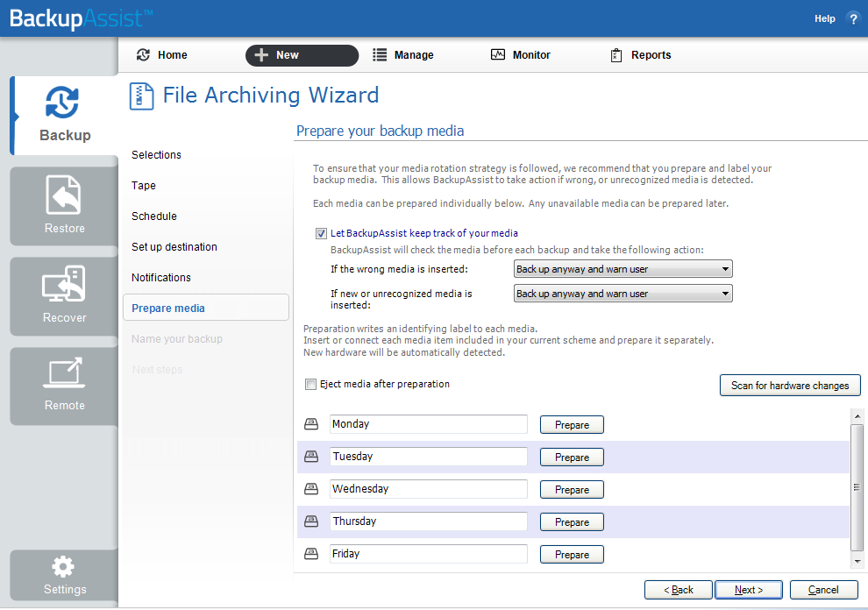
Task: Click the Help link in header
Action: pyautogui.click(x=824, y=18)
